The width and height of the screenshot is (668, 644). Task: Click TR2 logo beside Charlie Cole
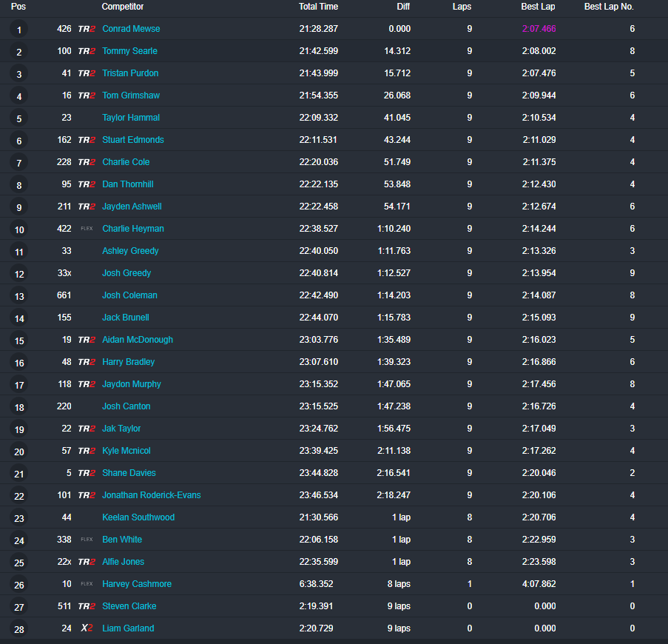coord(87,162)
